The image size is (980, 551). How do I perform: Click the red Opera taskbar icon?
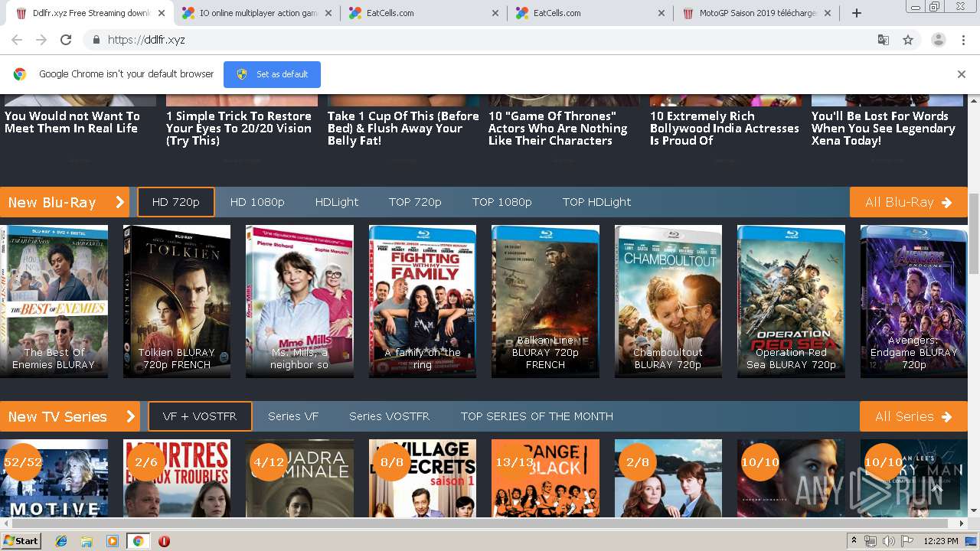click(x=164, y=541)
